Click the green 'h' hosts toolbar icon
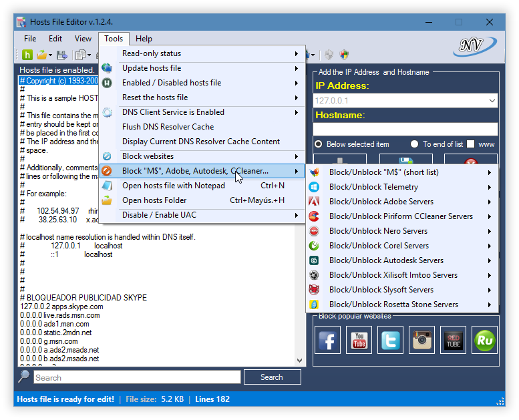Screen dimensions: 519x420 coord(27,55)
